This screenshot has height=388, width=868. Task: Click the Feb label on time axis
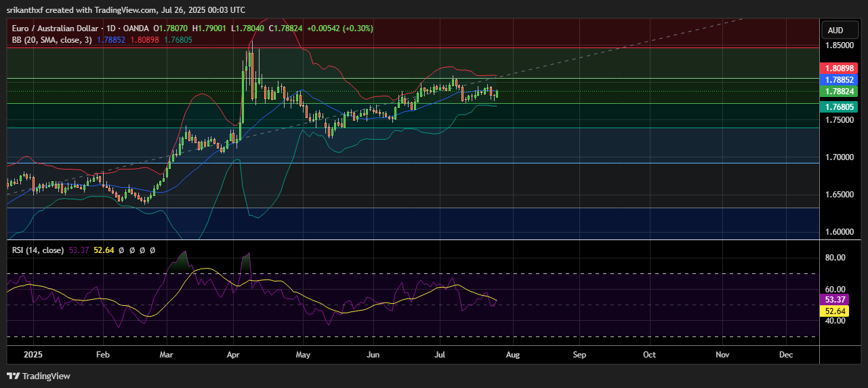(x=102, y=355)
